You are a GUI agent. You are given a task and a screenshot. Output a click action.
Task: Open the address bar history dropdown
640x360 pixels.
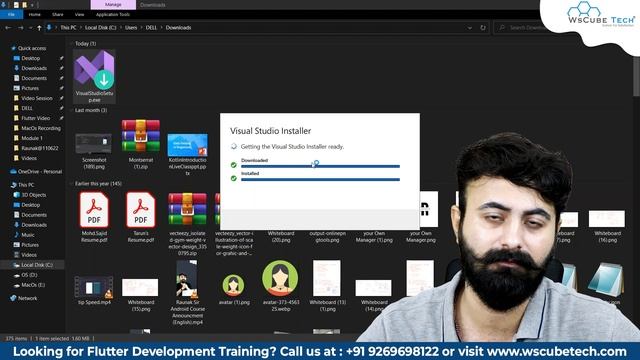pos(470,28)
